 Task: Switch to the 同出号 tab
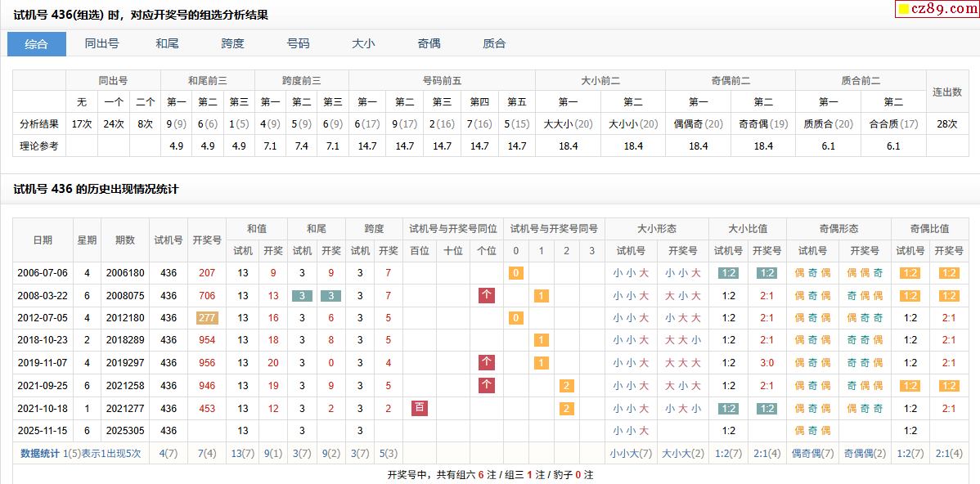click(x=102, y=44)
